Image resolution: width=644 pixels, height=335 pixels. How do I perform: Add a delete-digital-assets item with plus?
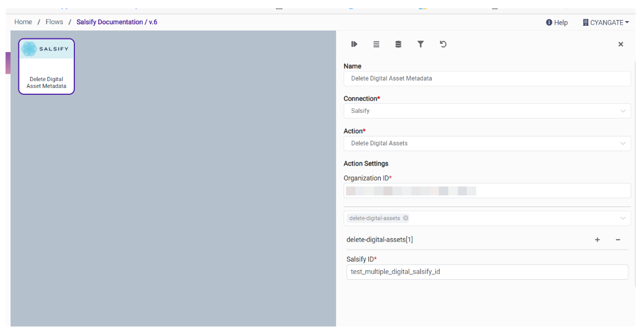click(x=597, y=240)
